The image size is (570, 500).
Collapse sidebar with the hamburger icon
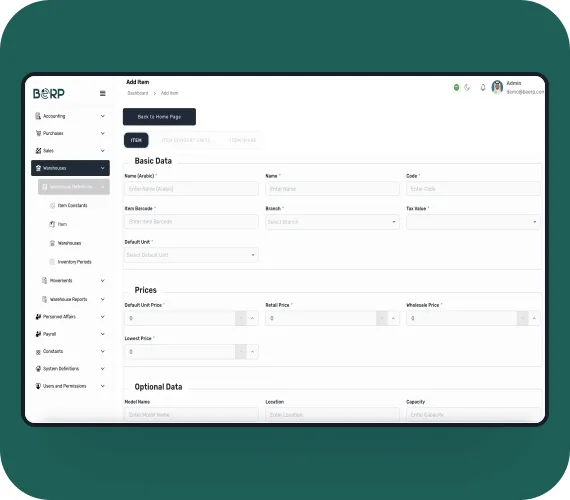click(103, 93)
